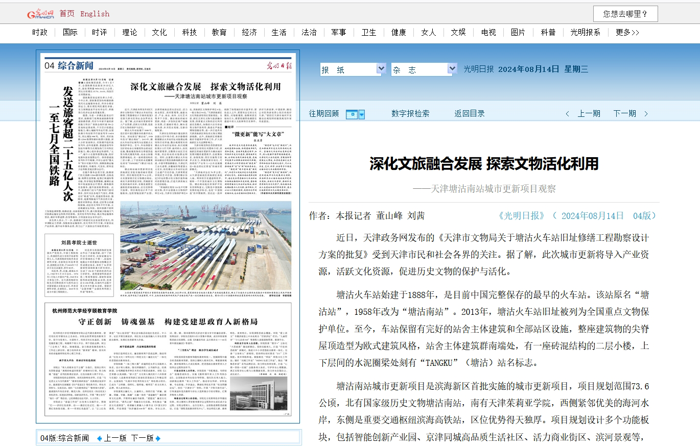
Task: Click the building photo in bottom article
Action: (258, 393)
